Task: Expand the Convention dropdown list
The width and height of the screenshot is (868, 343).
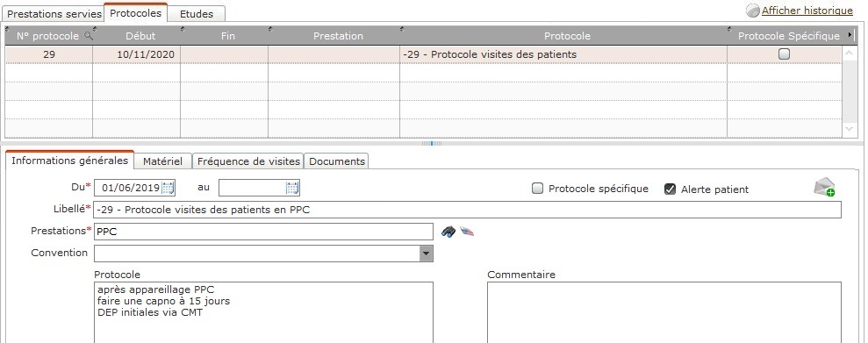Action: (426, 254)
